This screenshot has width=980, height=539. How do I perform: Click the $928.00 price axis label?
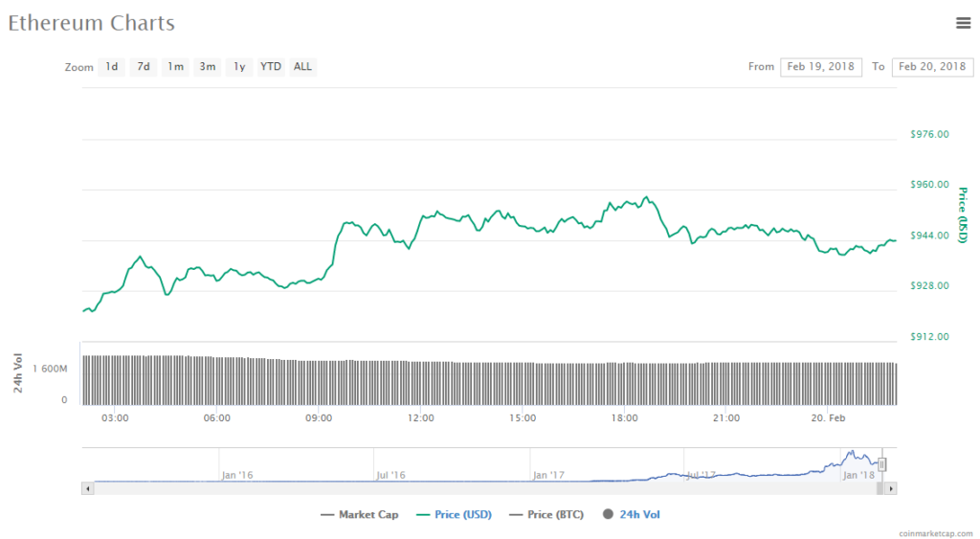(929, 285)
